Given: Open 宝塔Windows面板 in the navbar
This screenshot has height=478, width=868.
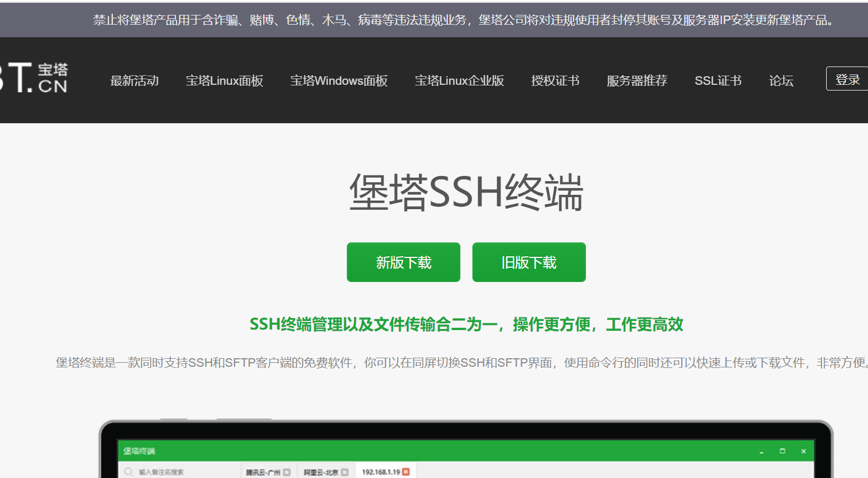Looking at the screenshot, I should tap(339, 81).
